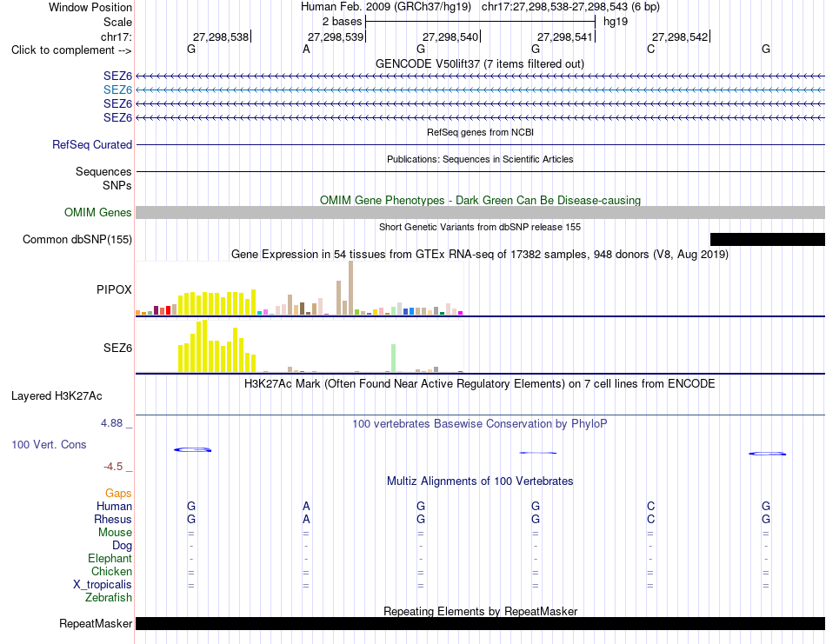Click the -4.5 lower PhyloP scale value
826x644 pixels.
113,467
